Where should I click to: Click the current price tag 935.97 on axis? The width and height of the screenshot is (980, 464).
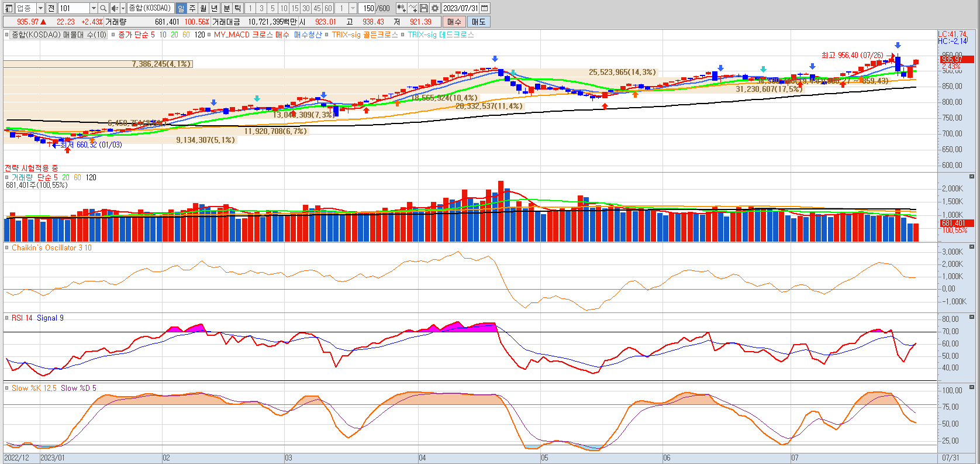point(957,60)
